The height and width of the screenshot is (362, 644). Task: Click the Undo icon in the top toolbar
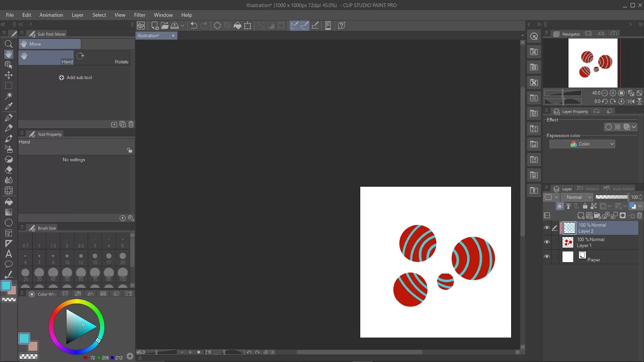coord(194,25)
